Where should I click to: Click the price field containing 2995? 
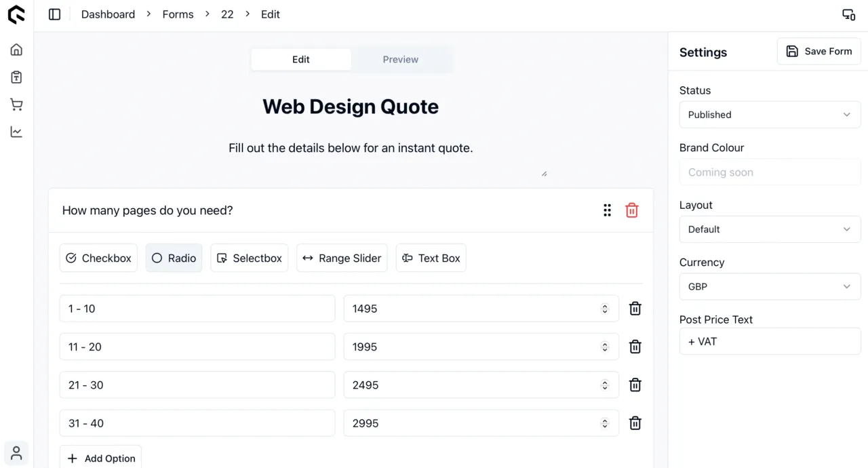click(x=481, y=423)
